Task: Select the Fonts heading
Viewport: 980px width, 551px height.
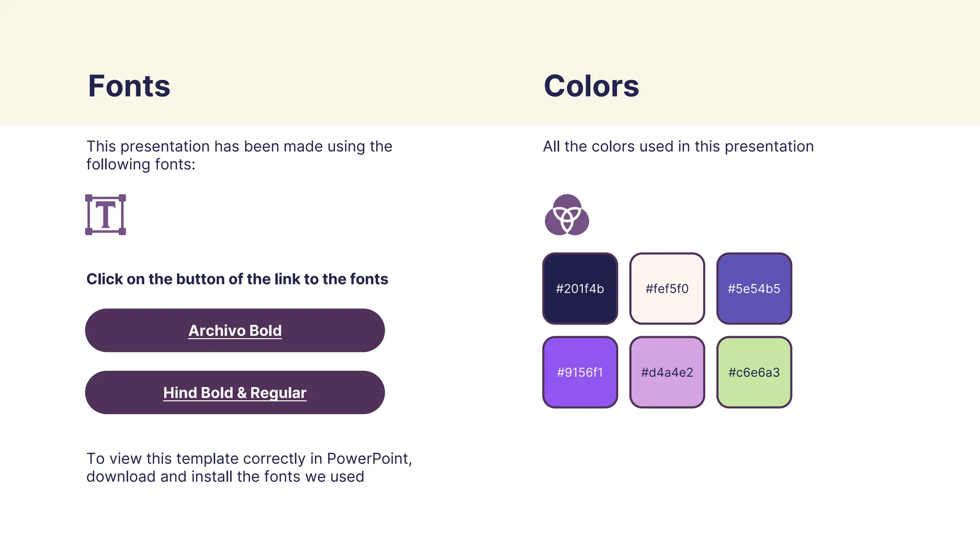Action: 129,86
